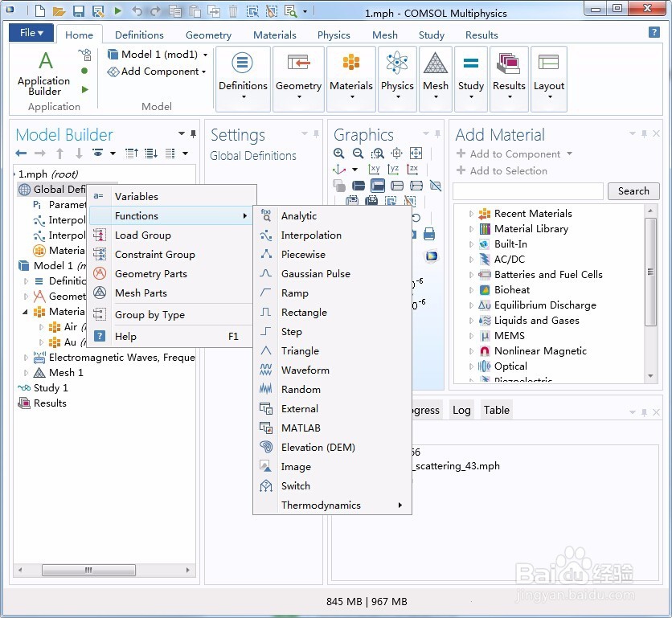The width and height of the screenshot is (672, 618).
Task: Open the Table tab
Action: (496, 410)
